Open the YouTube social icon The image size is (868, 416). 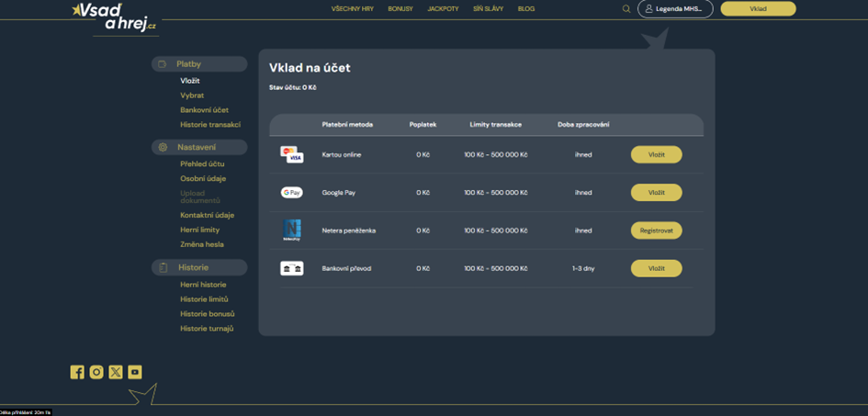coord(134,372)
